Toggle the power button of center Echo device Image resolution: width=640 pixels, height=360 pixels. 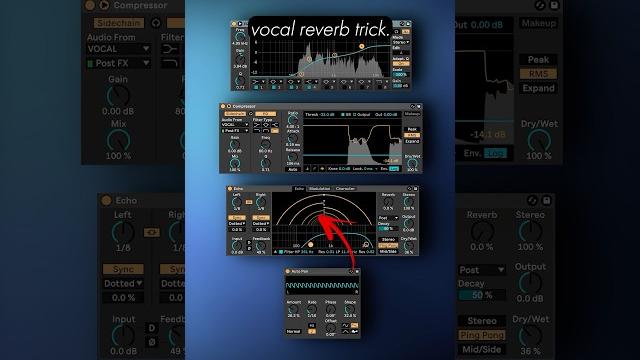[230, 189]
